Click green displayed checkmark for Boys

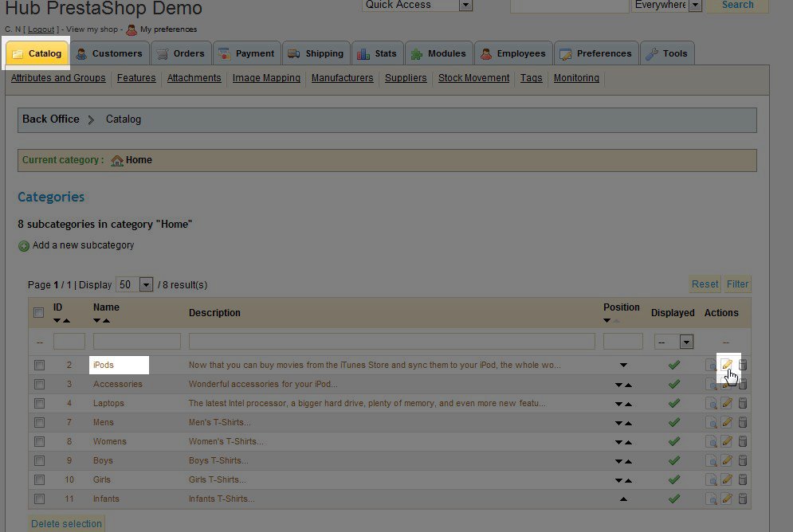click(673, 460)
